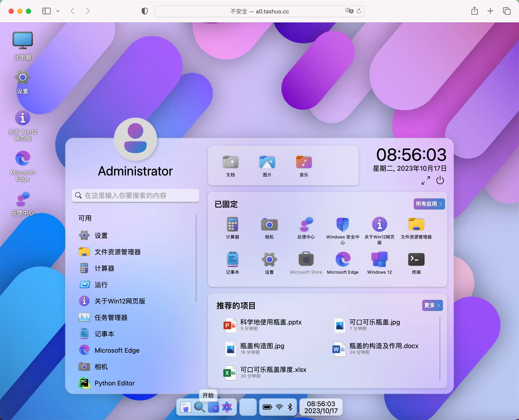Click the taskbar pinwheel icon
Viewport: 519px width, 420px height.
[227, 407]
